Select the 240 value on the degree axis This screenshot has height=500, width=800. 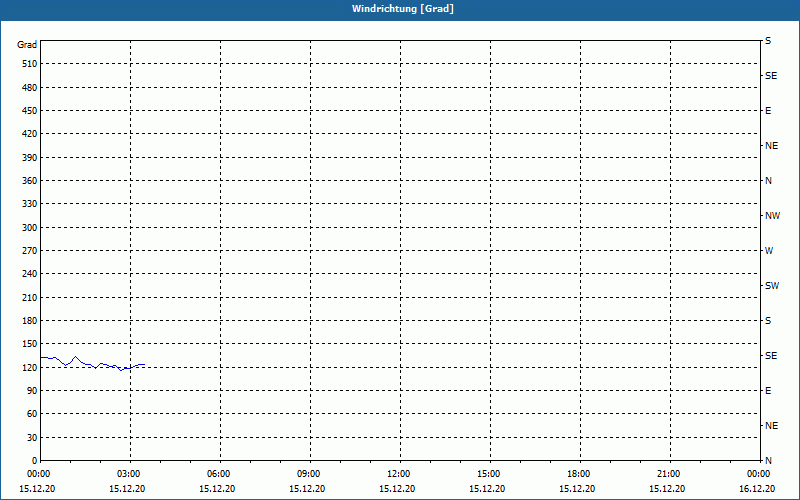pos(30,274)
